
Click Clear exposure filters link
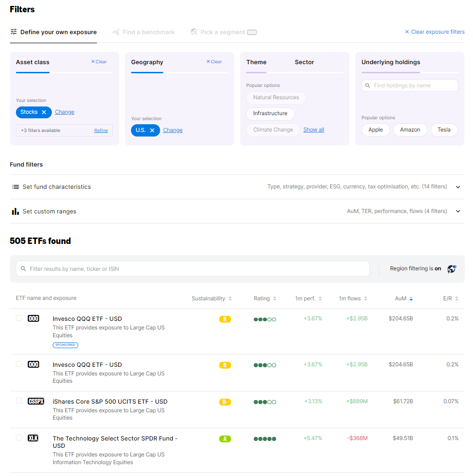click(x=435, y=32)
